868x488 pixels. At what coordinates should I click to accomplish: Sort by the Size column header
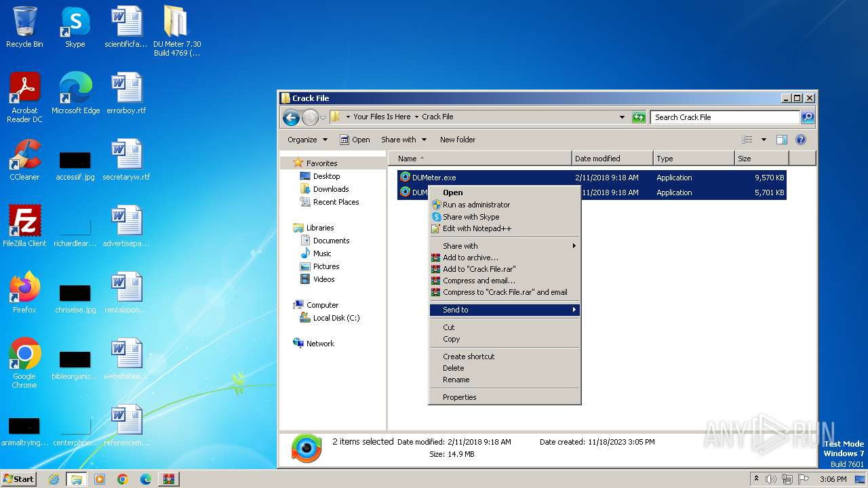(762, 159)
